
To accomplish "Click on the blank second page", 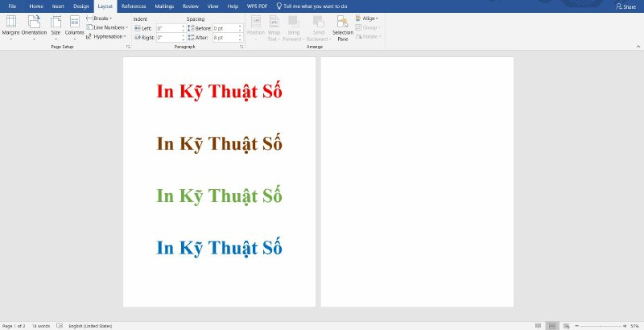I will (x=417, y=182).
